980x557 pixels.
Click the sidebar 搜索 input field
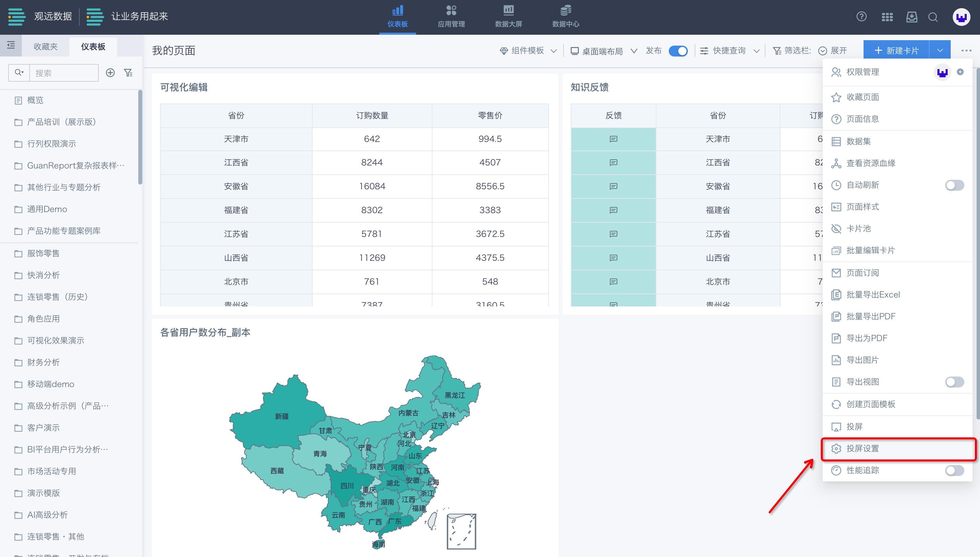tap(64, 73)
